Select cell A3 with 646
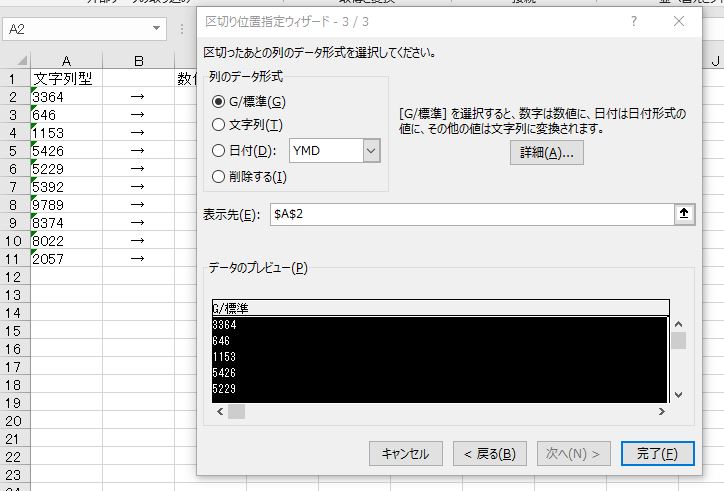Screen dimensions: 724x491 point(66,115)
